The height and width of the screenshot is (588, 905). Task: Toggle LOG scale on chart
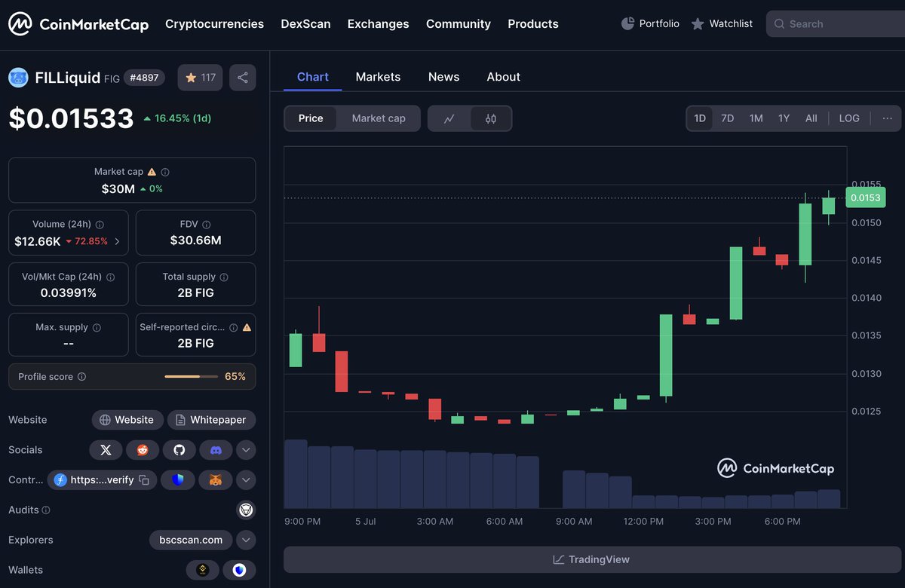tap(849, 118)
